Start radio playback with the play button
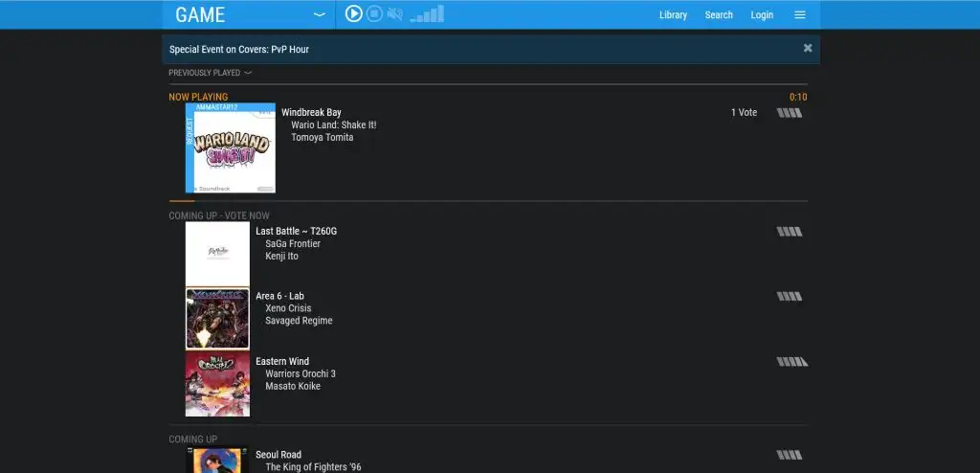Screen dimensions: 980x473 coord(354,13)
